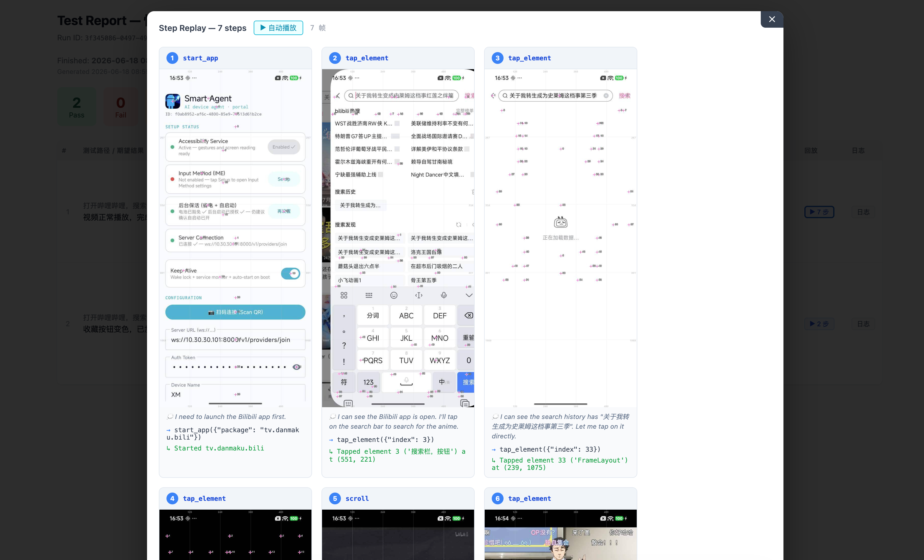Tap the 扫码连接 (Scan QR) button
This screenshot has width=924, height=560.
(x=235, y=312)
